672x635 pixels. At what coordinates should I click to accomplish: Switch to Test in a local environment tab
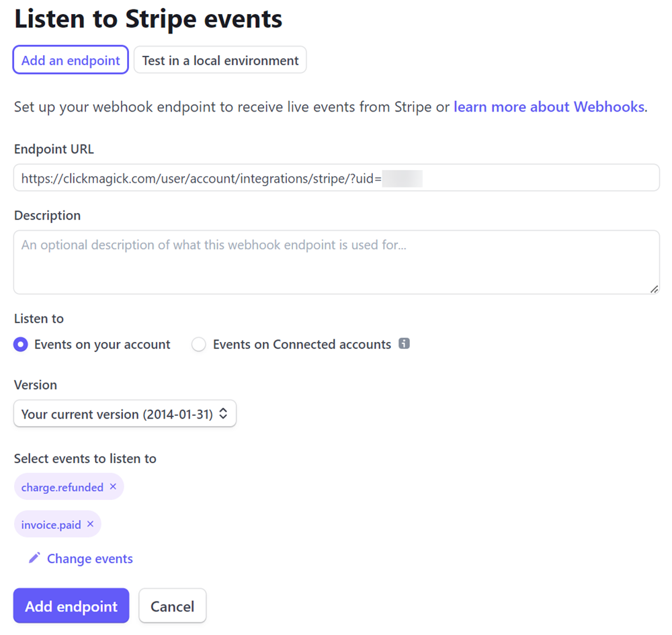pos(220,60)
